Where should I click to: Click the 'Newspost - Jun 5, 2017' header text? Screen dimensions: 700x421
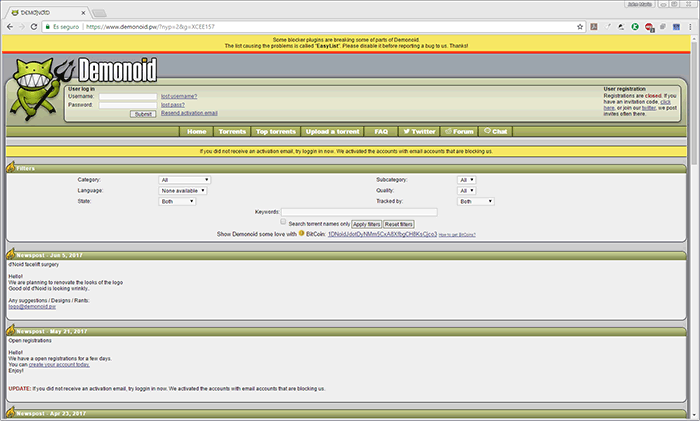(49, 255)
